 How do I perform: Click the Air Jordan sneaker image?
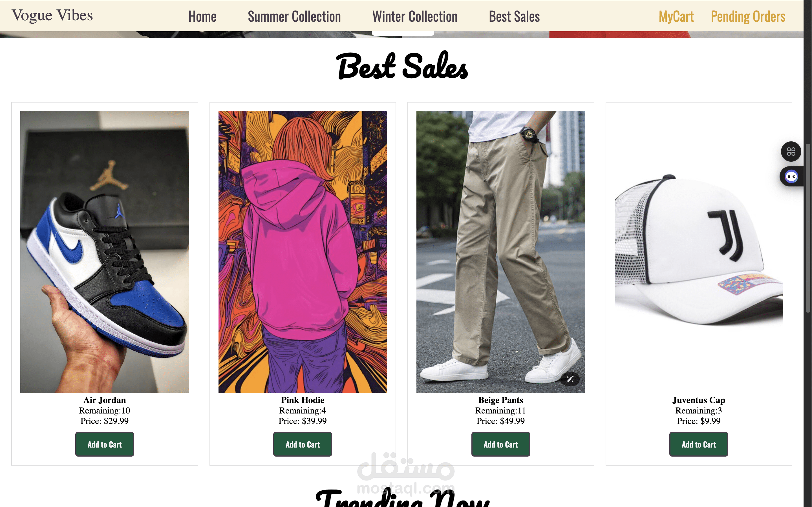tap(105, 252)
